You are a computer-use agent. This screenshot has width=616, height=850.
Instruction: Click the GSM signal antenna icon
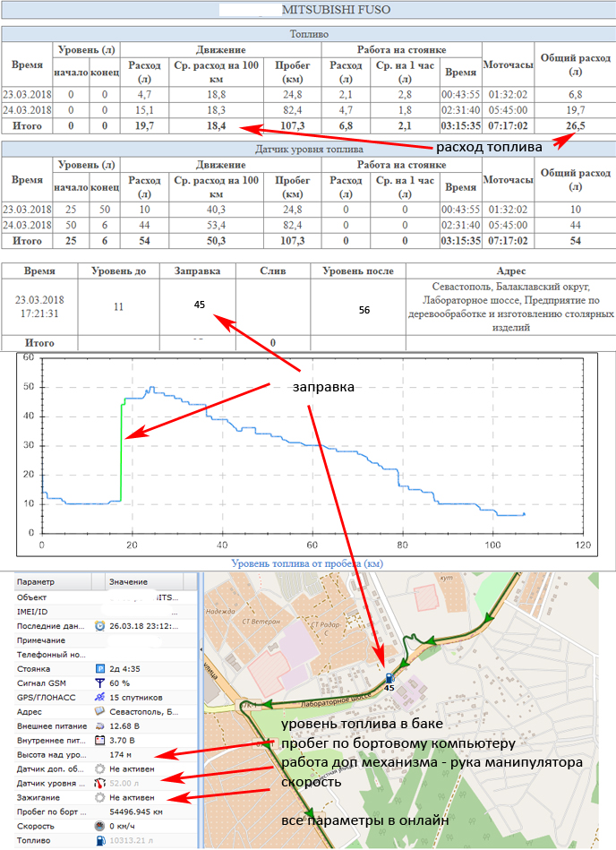(99, 683)
